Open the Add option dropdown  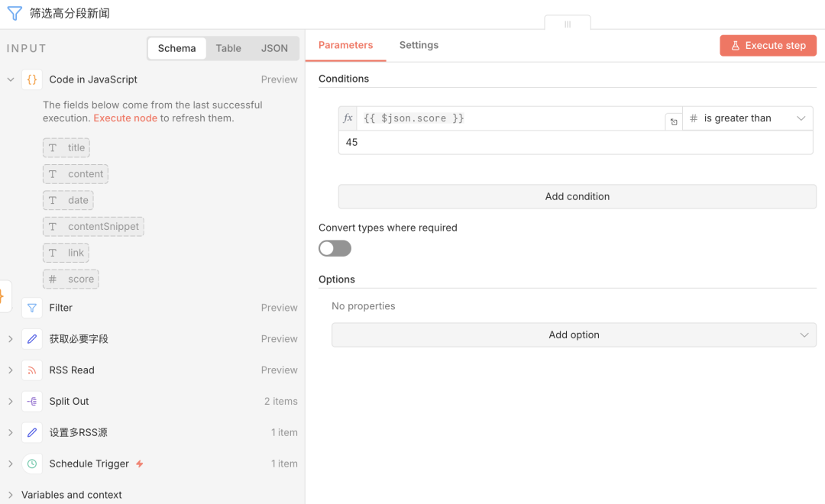pyautogui.click(x=574, y=335)
